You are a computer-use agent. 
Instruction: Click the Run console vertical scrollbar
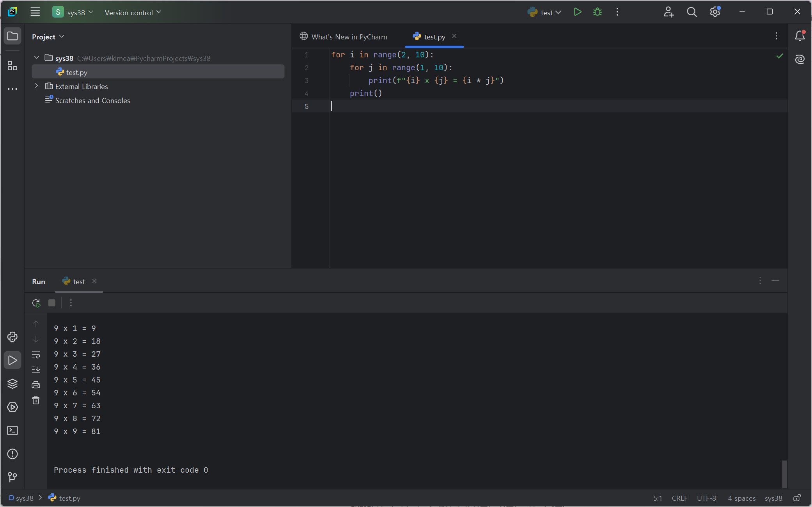tap(784, 473)
